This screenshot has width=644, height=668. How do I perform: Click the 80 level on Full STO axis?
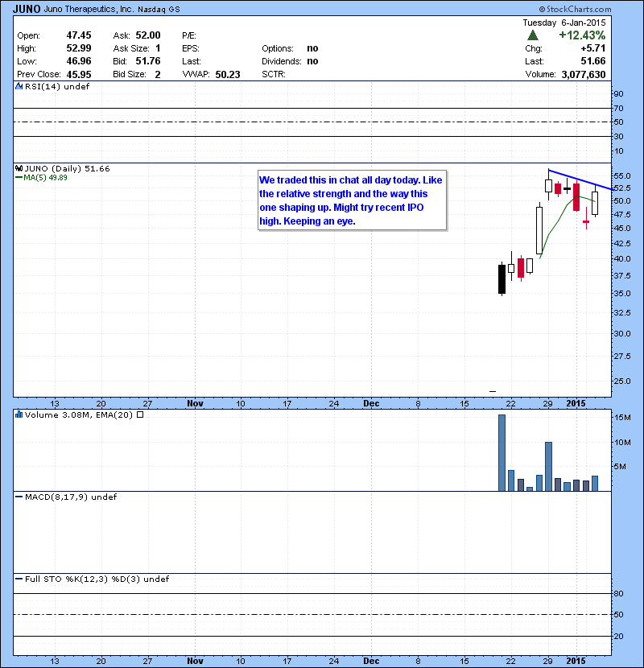(x=618, y=593)
